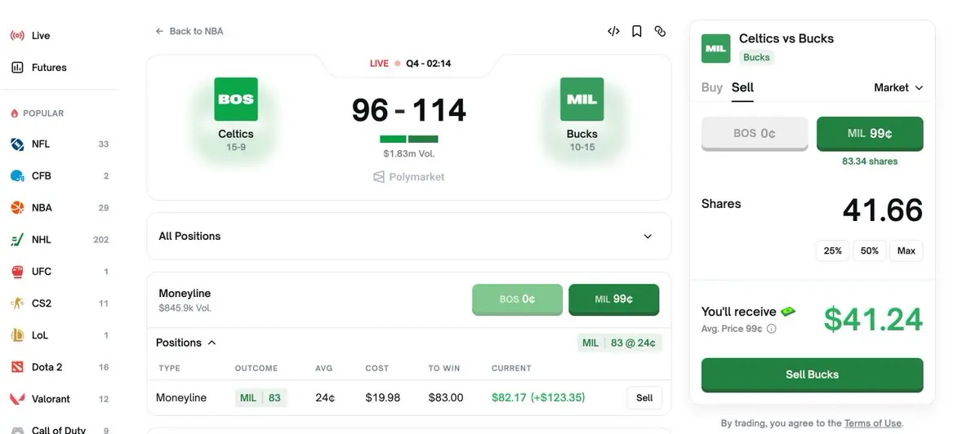The image size is (980, 434).
Task: Select the Dota 2 icon
Action: point(17,367)
